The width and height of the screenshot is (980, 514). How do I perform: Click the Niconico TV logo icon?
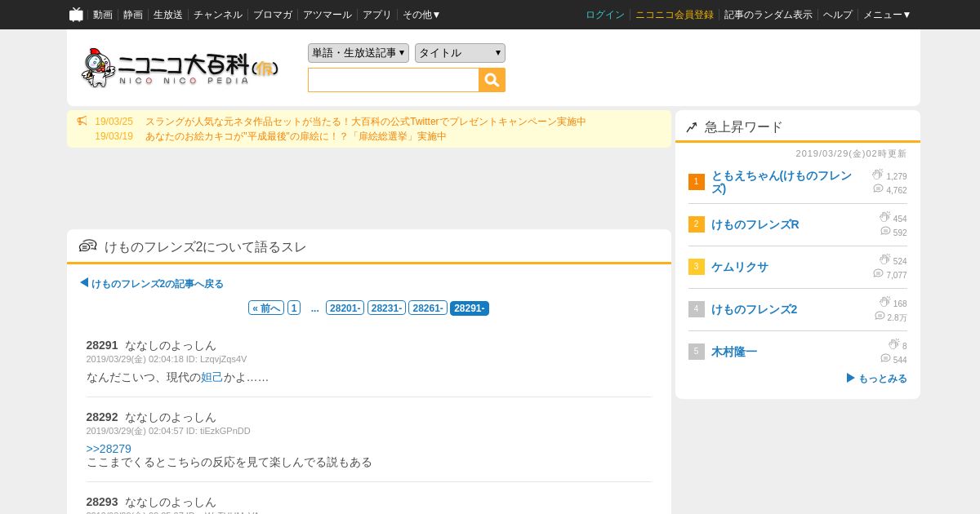(76, 15)
